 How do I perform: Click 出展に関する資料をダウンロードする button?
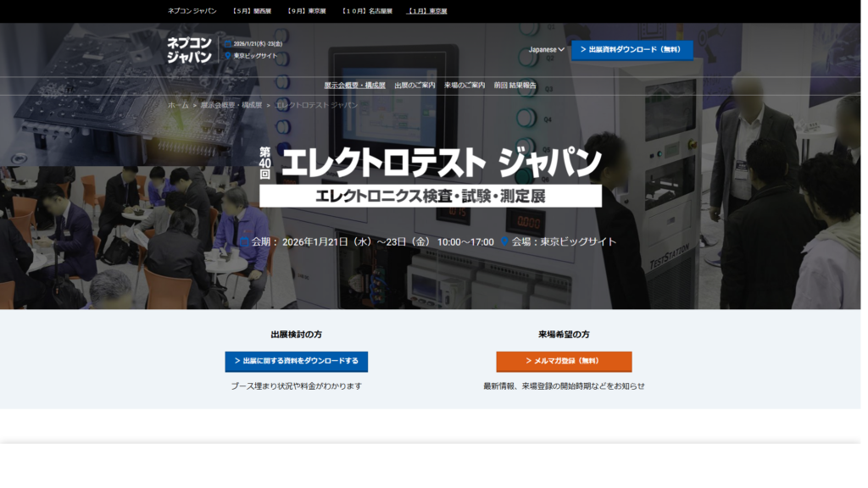tap(296, 361)
